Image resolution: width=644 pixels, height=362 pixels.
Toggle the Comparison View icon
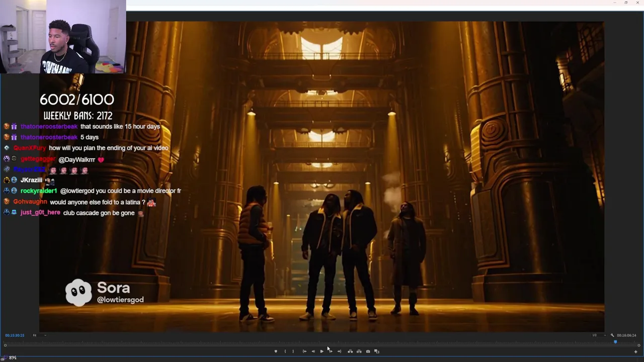coord(376,351)
